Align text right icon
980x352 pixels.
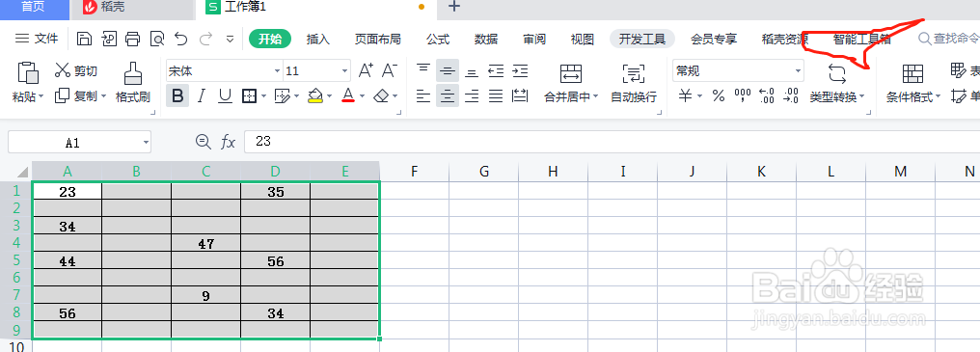[x=472, y=96]
